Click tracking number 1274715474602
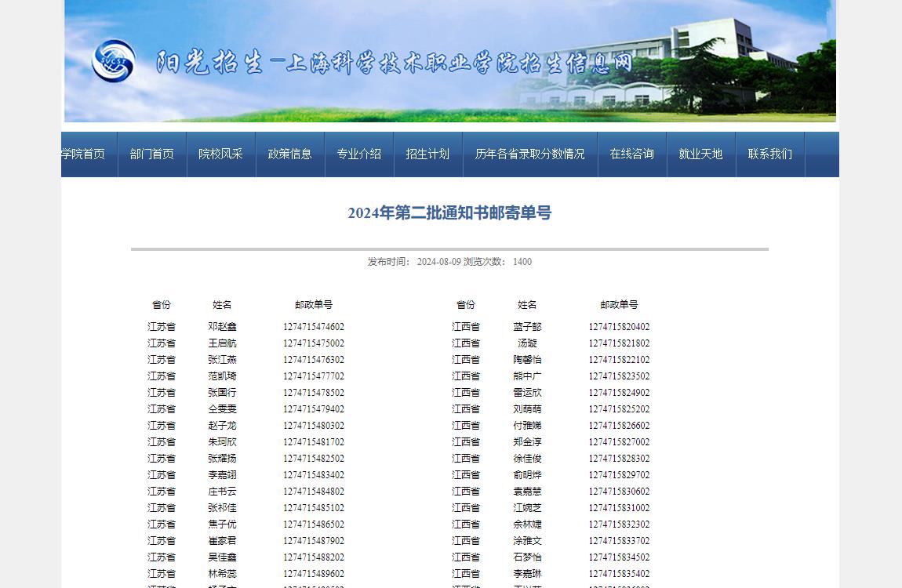This screenshot has width=902, height=588. (x=314, y=327)
